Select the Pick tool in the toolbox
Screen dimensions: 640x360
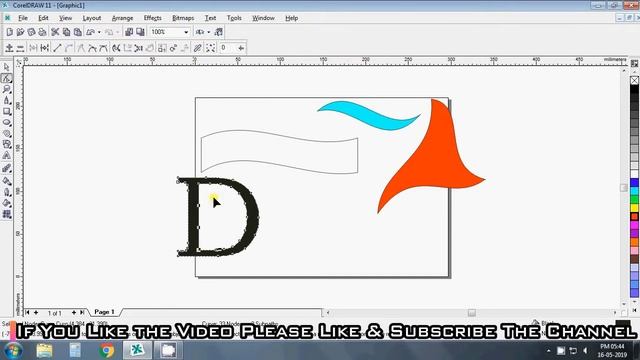pos(7,67)
